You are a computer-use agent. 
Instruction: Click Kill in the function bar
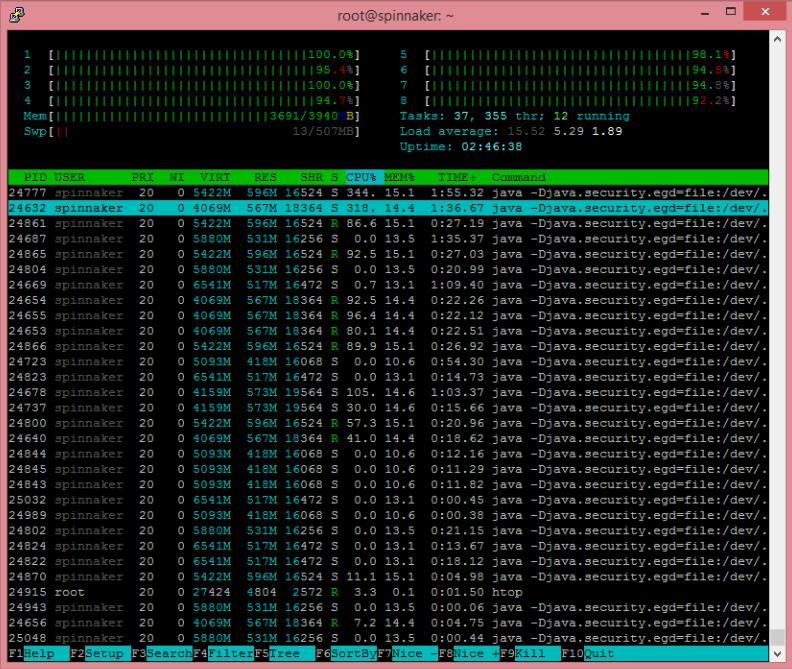(530, 653)
